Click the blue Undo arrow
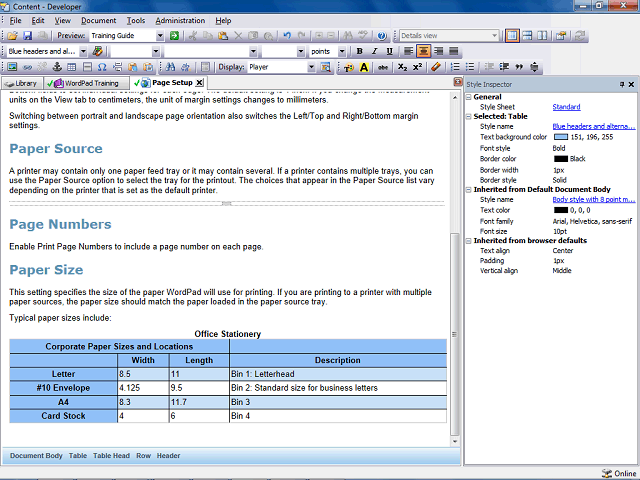The width and height of the screenshot is (640, 480). 287,36
